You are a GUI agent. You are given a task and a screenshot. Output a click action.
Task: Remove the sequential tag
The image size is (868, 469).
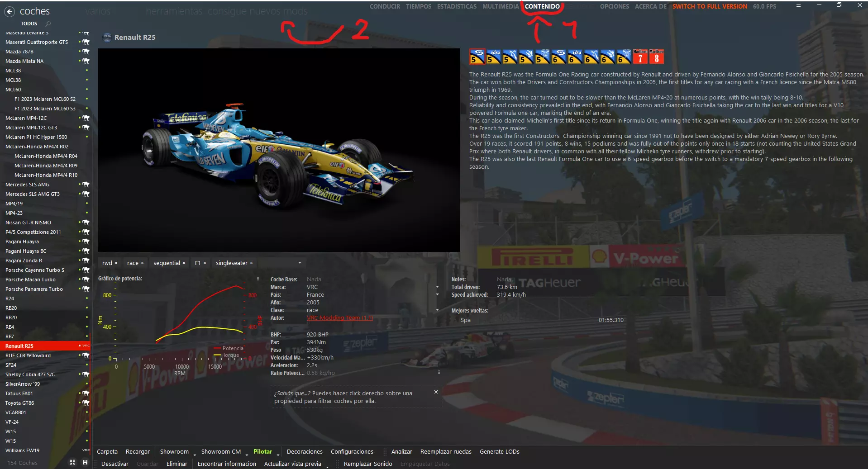[x=184, y=263]
